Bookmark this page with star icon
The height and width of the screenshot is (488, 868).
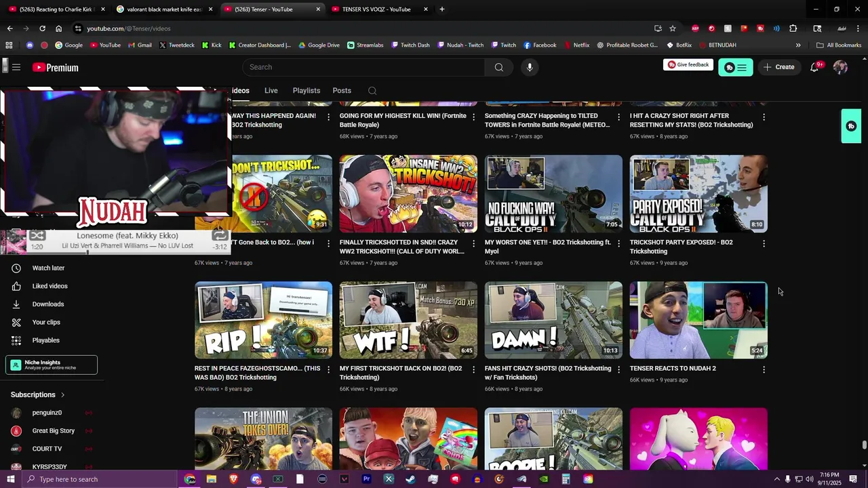click(673, 28)
